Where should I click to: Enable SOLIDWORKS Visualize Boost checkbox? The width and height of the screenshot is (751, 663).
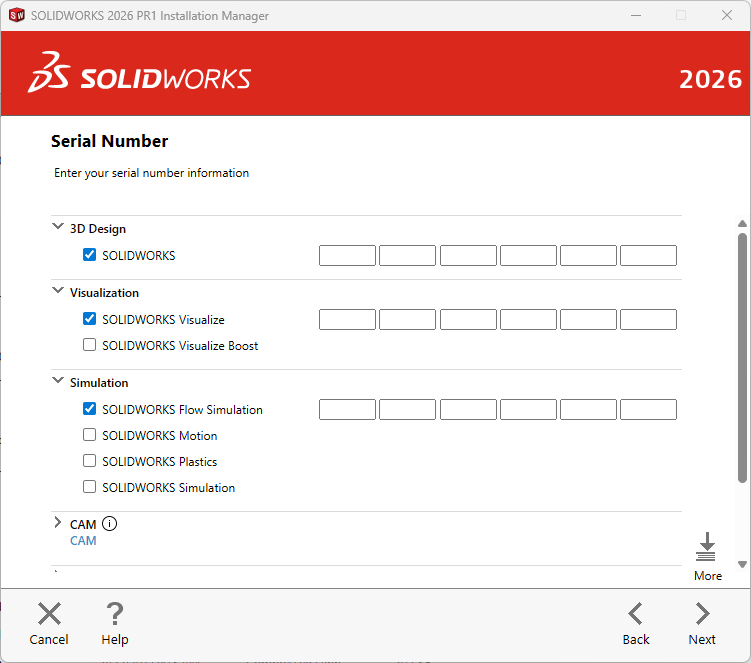click(x=90, y=345)
